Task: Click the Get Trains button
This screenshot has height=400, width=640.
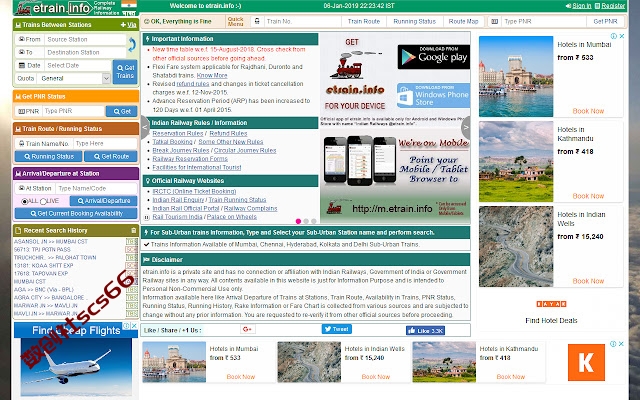Action: point(125,72)
